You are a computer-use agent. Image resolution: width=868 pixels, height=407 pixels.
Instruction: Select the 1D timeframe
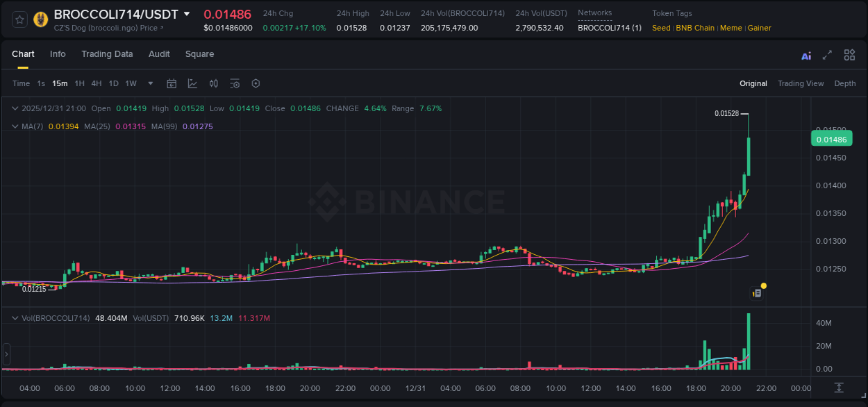tap(113, 83)
